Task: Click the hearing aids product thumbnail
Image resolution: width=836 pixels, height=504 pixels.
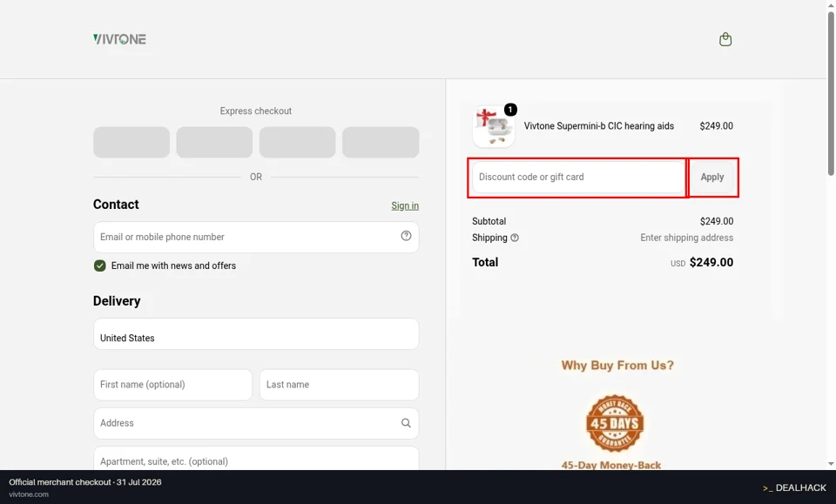Action: [494, 127]
